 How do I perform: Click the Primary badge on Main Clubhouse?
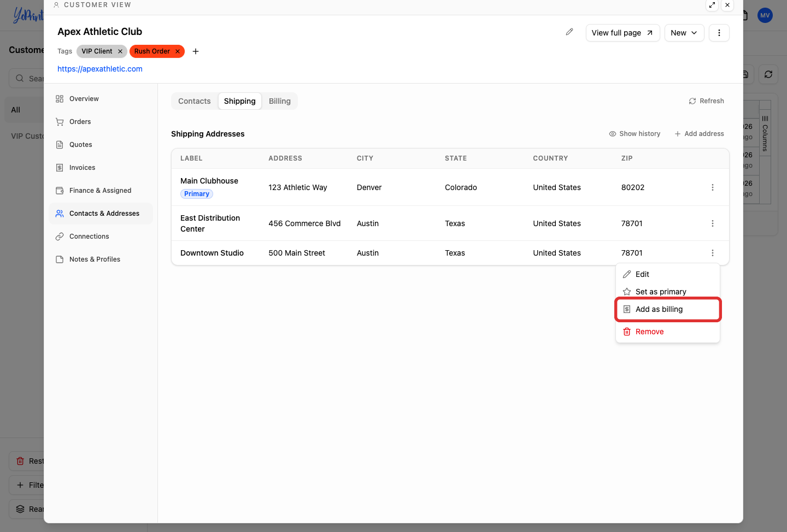(x=197, y=194)
